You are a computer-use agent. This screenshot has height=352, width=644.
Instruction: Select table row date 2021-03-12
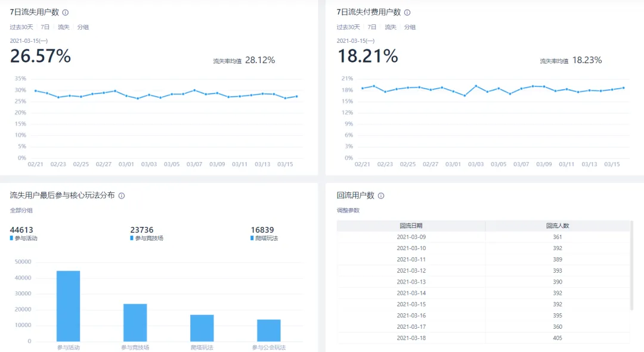pos(411,271)
